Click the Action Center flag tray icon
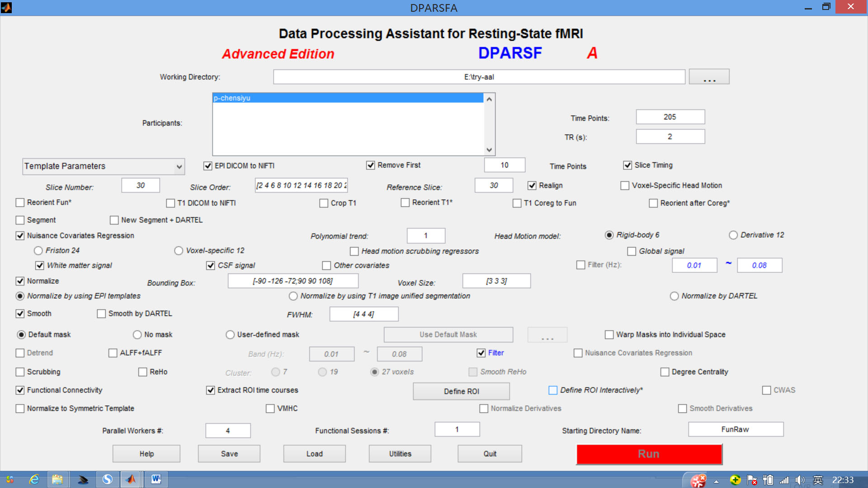This screenshot has width=868, height=488. [x=752, y=480]
